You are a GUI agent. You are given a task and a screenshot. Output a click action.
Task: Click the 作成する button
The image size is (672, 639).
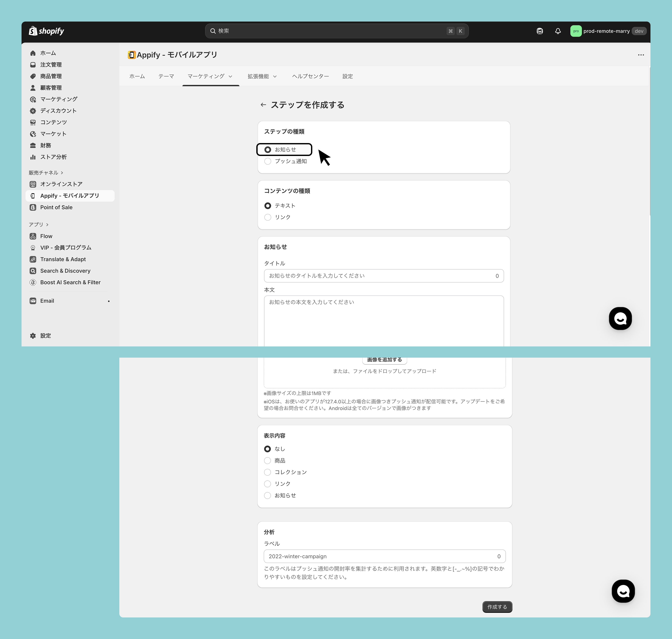(497, 607)
